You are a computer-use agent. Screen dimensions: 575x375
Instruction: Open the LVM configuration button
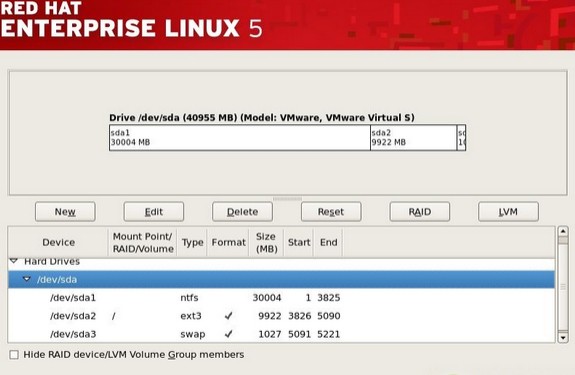(x=508, y=212)
